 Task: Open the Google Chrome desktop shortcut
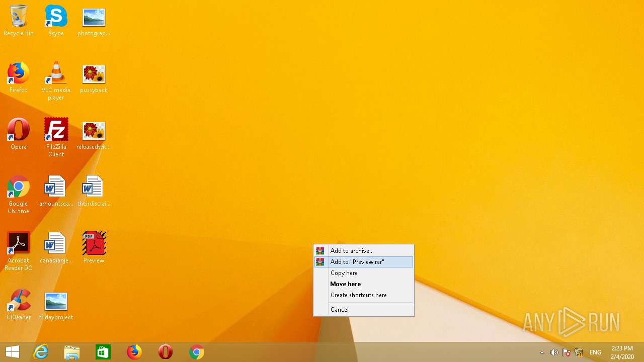click(18, 195)
